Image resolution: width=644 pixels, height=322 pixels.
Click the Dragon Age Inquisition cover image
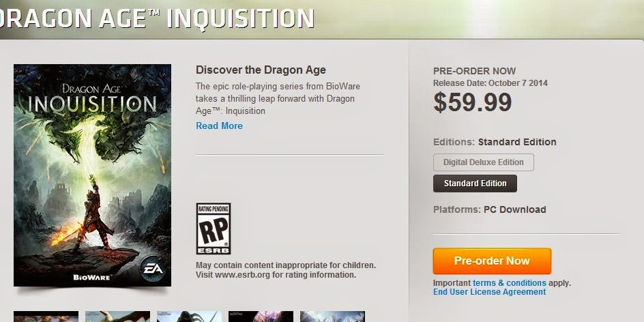[92, 175]
